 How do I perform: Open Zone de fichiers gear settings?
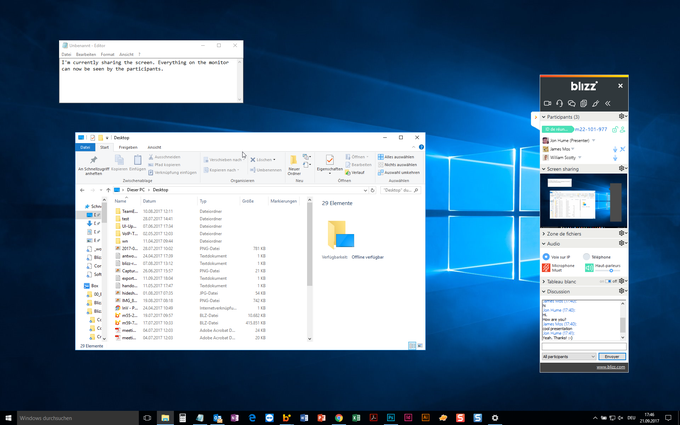pyautogui.click(x=622, y=233)
